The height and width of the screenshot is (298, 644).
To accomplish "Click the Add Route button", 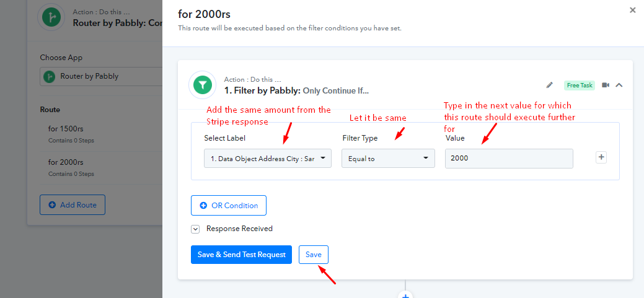I will pyautogui.click(x=73, y=205).
